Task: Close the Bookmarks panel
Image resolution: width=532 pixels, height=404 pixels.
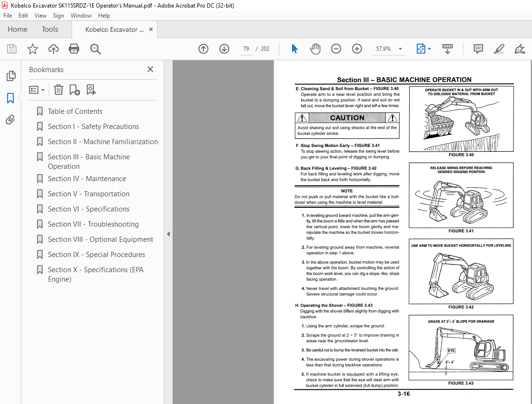Action: [x=150, y=69]
